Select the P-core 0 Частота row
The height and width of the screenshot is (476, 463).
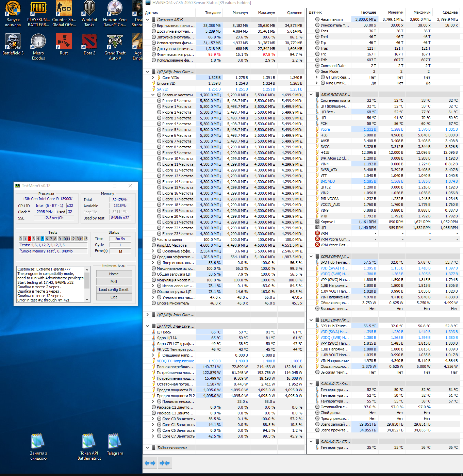click(x=224, y=101)
